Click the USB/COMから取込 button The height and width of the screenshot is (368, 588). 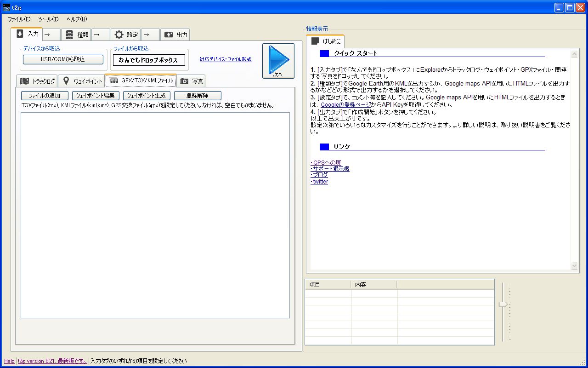point(63,59)
